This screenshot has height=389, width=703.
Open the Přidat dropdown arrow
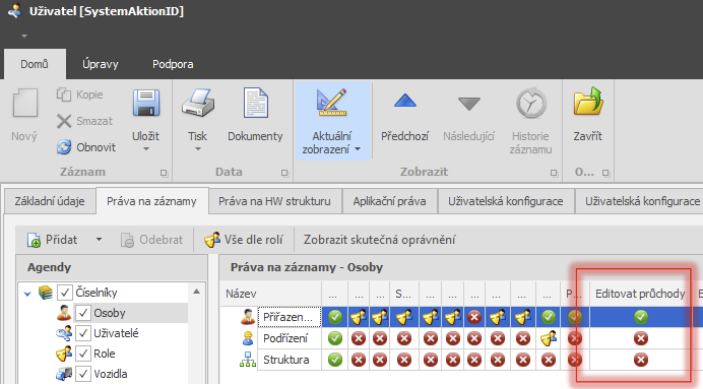[99, 240]
